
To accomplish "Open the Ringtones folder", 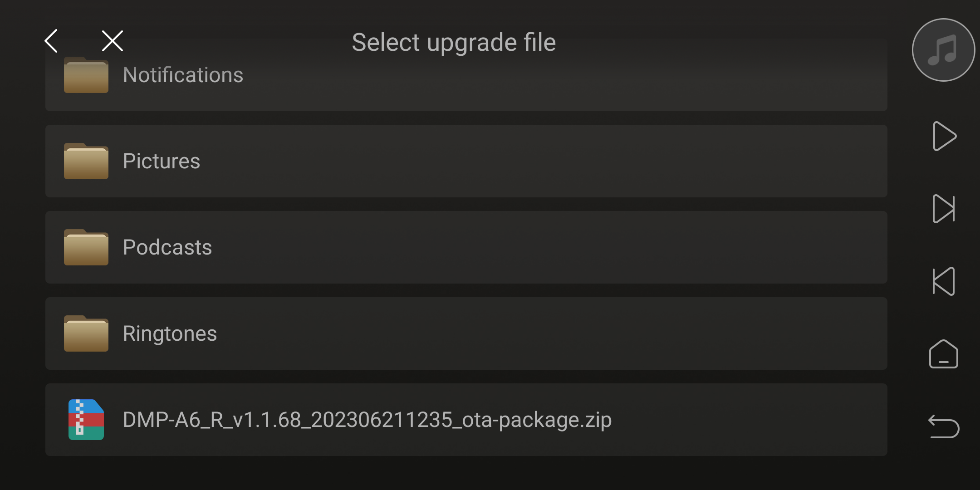I will point(466,333).
